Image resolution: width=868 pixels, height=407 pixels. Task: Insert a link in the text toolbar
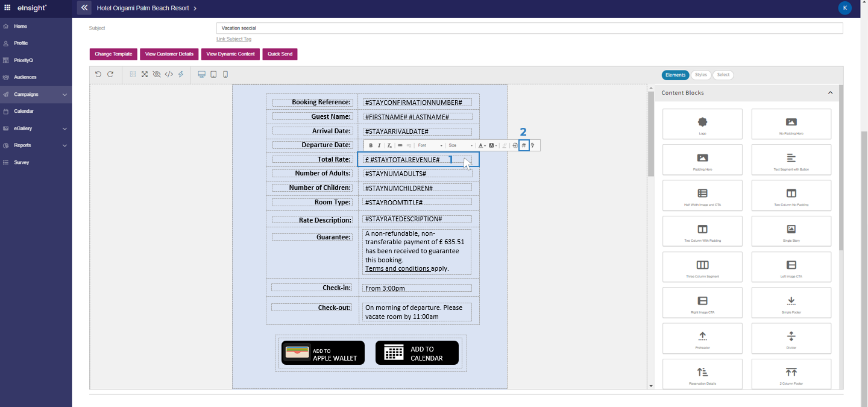(x=400, y=145)
